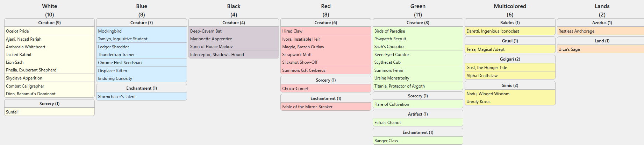Viewport: 644px width, 145px height.
Task: Click Nadu, Winged Wisdom card
Action: click(488, 94)
